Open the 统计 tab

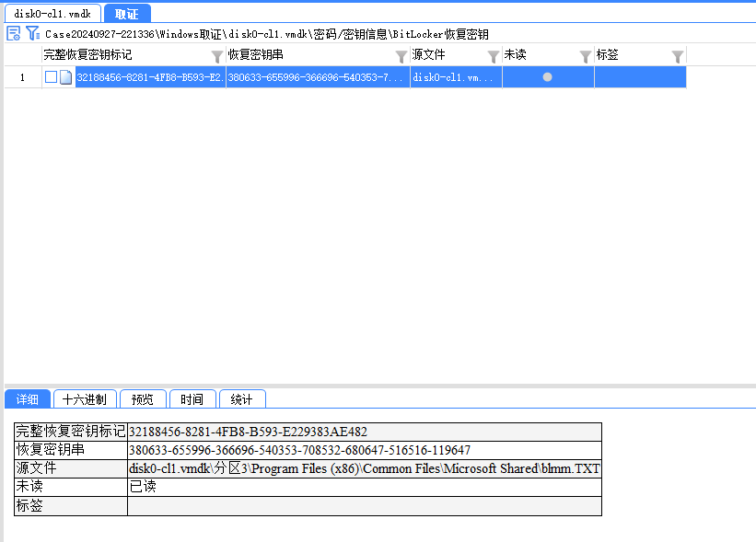(x=241, y=399)
